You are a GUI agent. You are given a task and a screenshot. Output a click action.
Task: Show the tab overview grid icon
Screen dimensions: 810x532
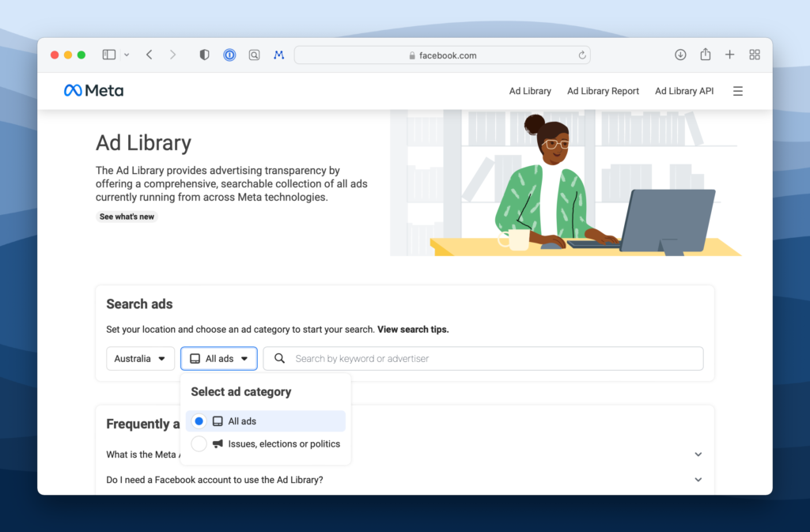pyautogui.click(x=754, y=55)
